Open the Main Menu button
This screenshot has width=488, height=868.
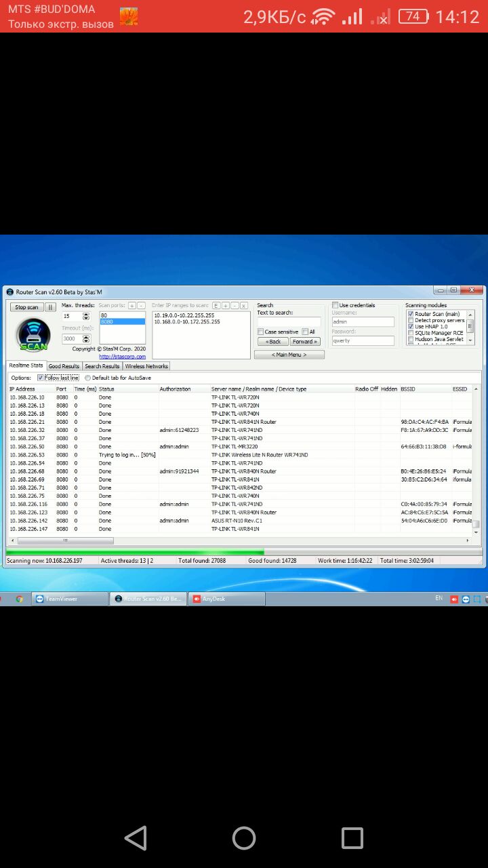[289, 355]
